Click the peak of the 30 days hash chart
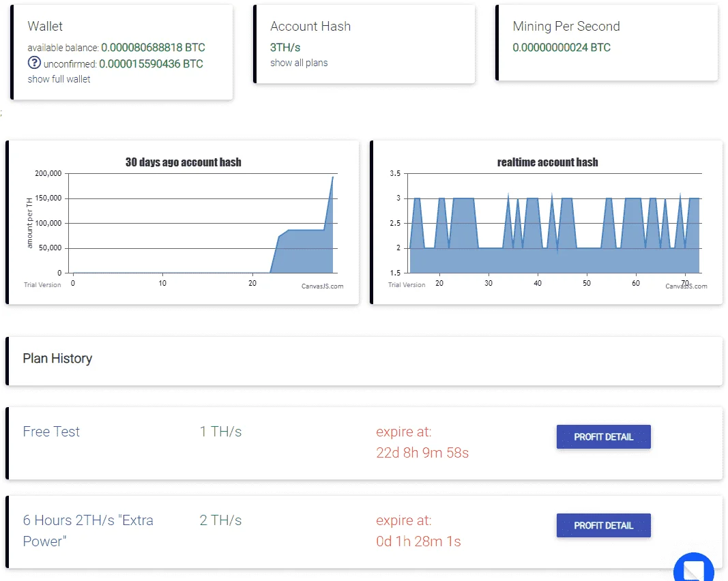 click(332, 178)
